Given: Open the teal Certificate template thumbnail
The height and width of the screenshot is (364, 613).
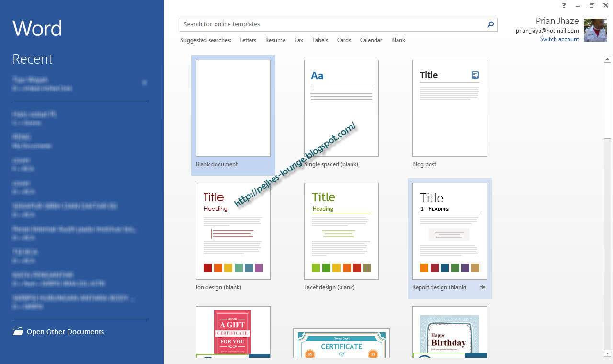Looking at the screenshot, I should click(341, 343).
